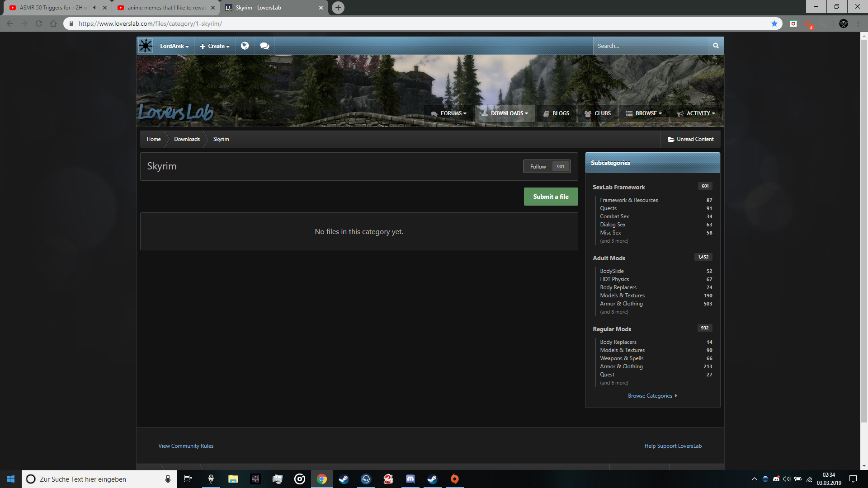Mute the ASMR tab audio icon

click(x=95, y=8)
